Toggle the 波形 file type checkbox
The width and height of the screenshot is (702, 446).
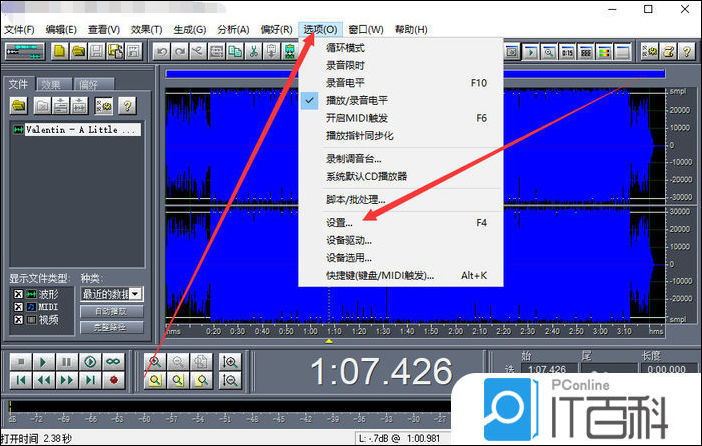(18, 294)
